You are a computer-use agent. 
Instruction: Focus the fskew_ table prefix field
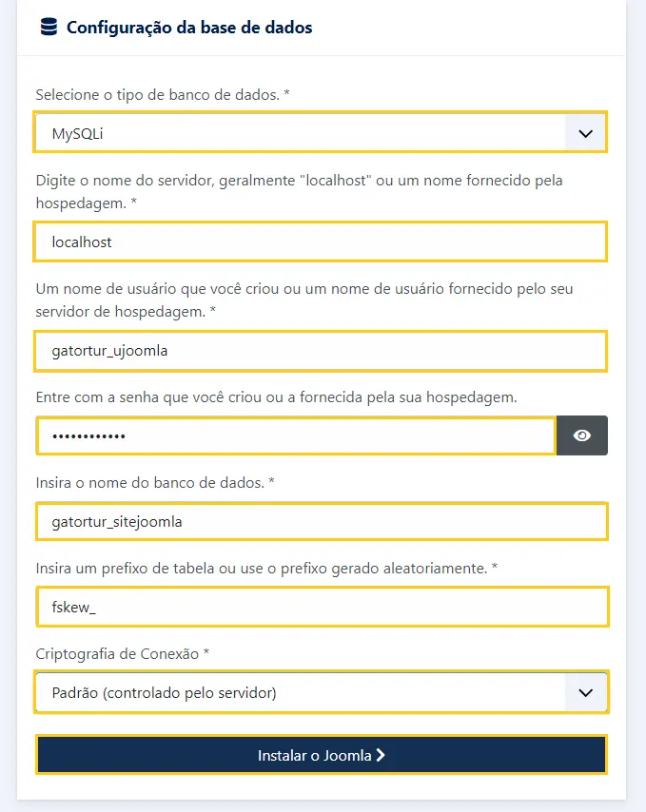[323, 607]
